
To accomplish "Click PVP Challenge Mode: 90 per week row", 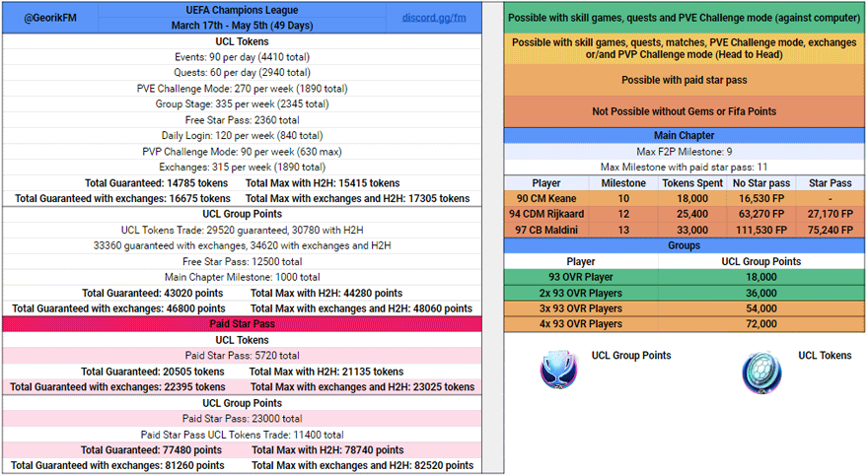I will [242, 152].
